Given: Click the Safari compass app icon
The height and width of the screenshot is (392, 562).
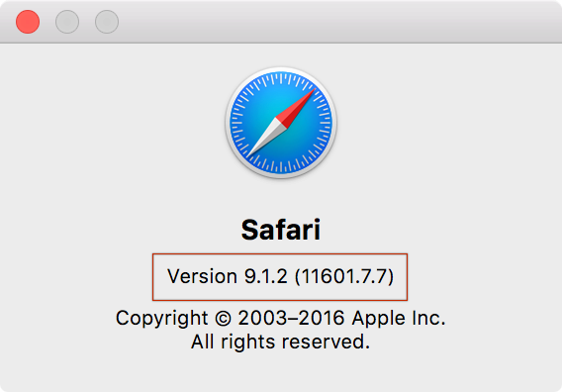Looking at the screenshot, I should [281, 123].
